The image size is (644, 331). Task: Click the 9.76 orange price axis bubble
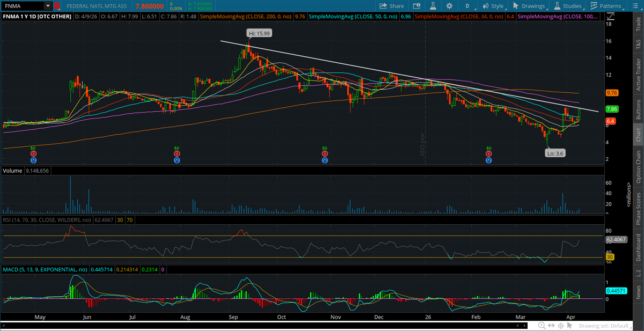click(x=613, y=93)
